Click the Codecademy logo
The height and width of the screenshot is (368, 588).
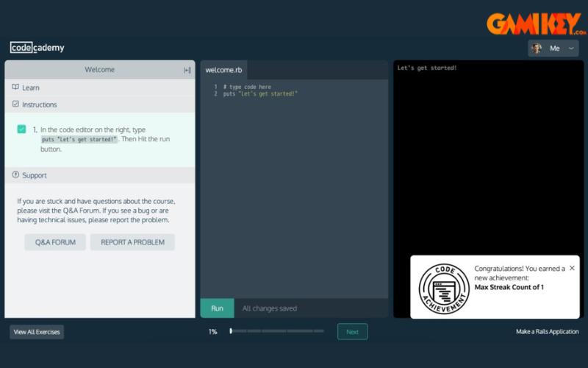click(37, 48)
